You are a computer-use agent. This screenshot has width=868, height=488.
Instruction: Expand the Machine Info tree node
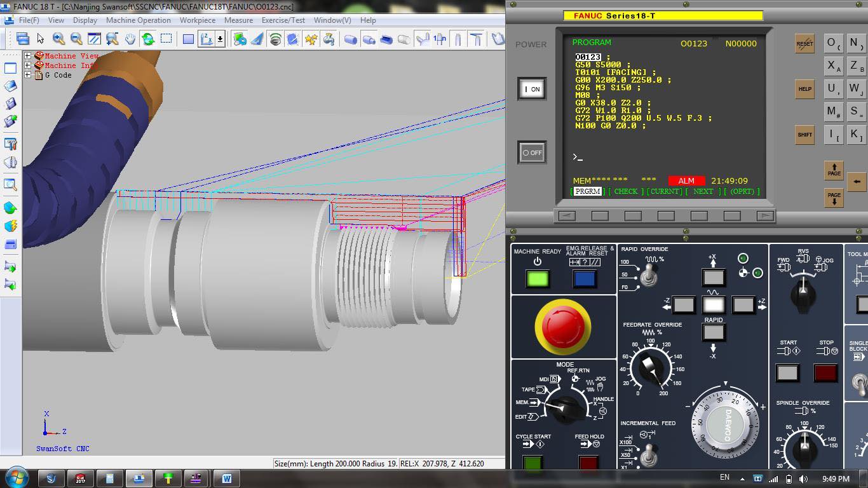28,65
